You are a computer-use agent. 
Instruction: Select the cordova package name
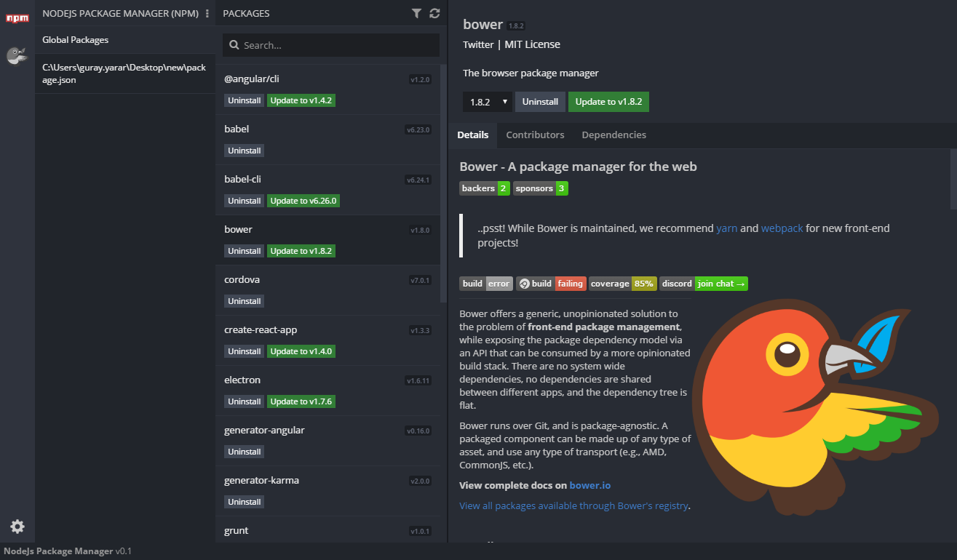click(x=242, y=279)
